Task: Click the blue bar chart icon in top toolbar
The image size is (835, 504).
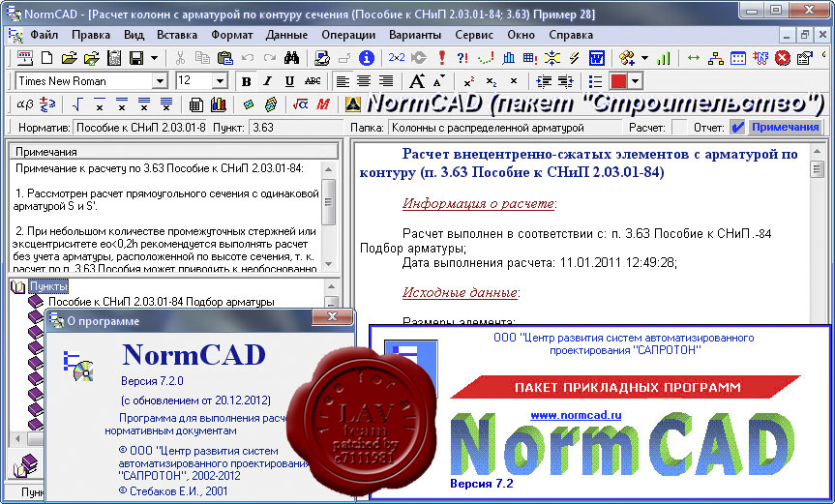Action: tap(509, 57)
